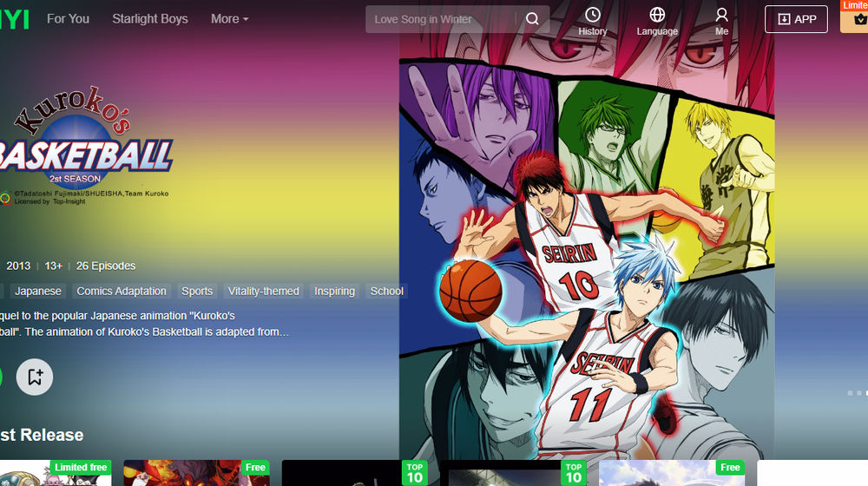Click the '26 Episodes' text
Image resolution: width=868 pixels, height=486 pixels.
(x=106, y=266)
